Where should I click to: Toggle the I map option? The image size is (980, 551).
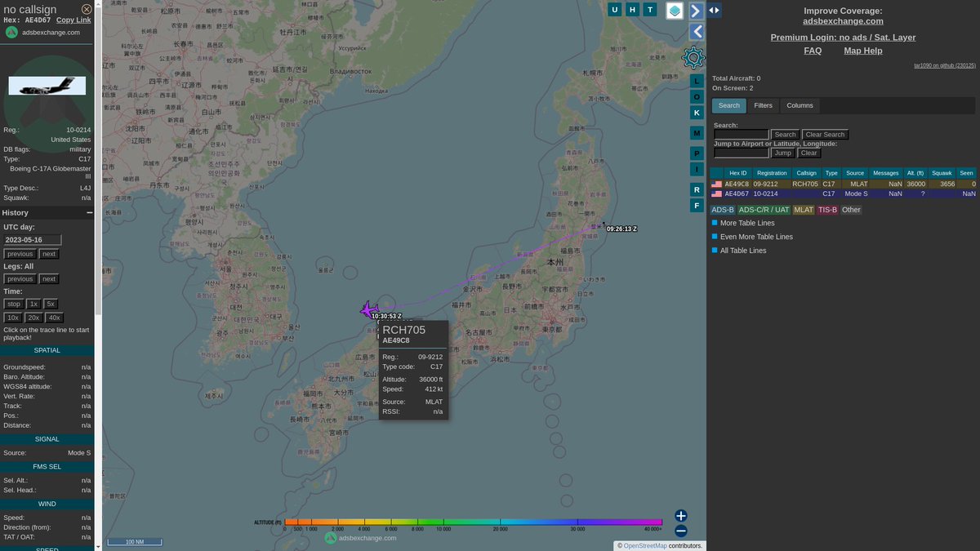point(697,170)
